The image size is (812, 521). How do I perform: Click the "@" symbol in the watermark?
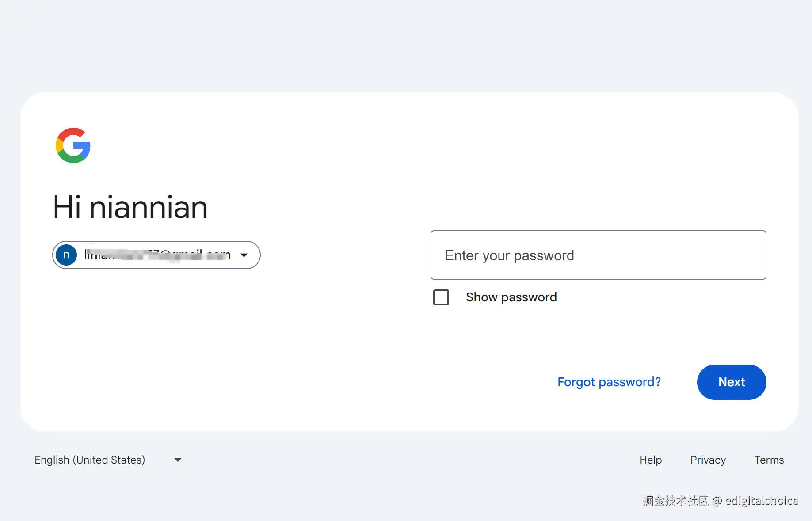point(717,501)
